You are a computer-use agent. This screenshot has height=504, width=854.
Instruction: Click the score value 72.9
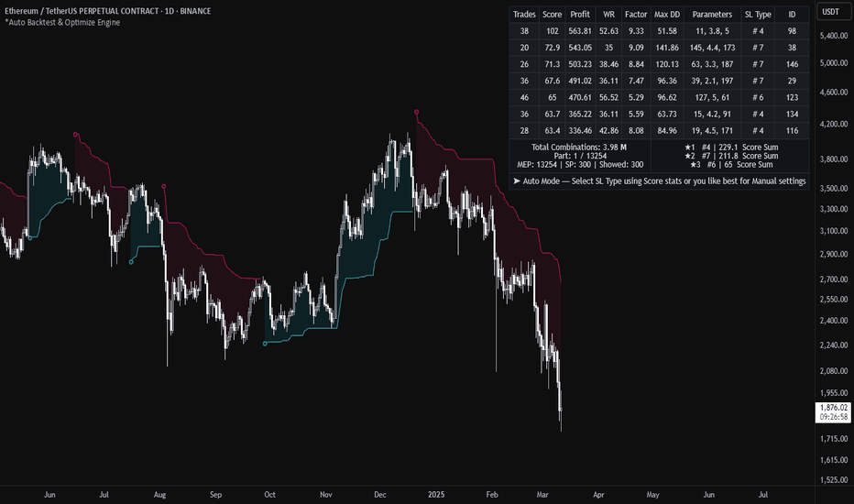click(553, 48)
